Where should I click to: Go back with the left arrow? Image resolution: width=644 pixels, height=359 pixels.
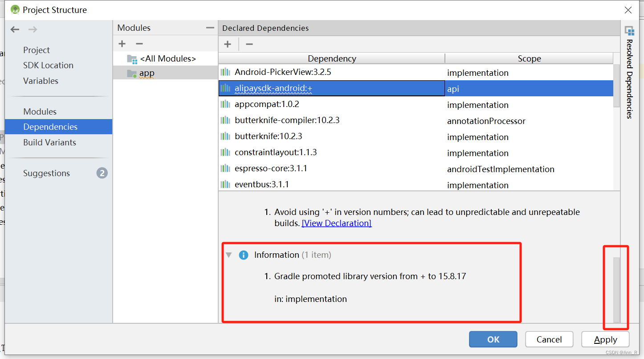(x=15, y=29)
